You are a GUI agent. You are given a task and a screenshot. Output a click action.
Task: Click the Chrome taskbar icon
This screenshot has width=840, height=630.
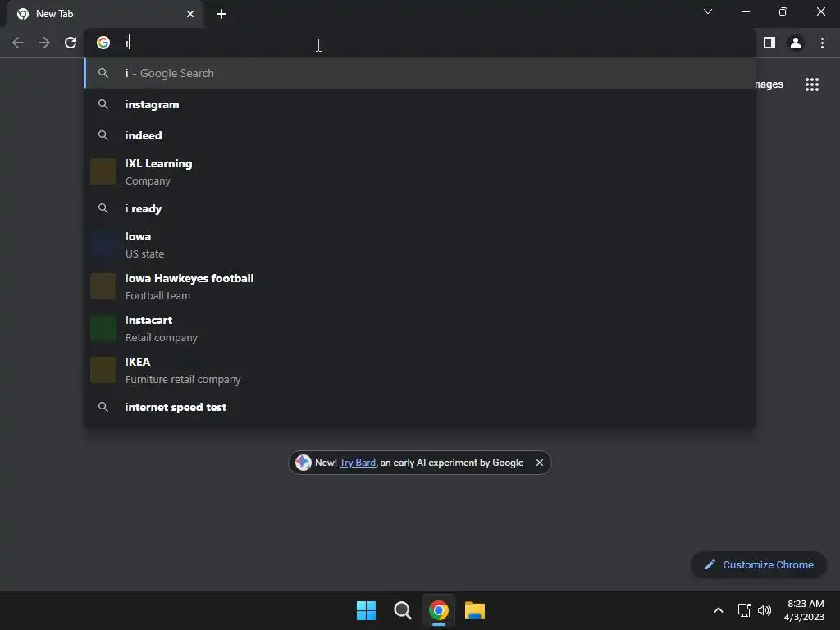[x=439, y=610]
